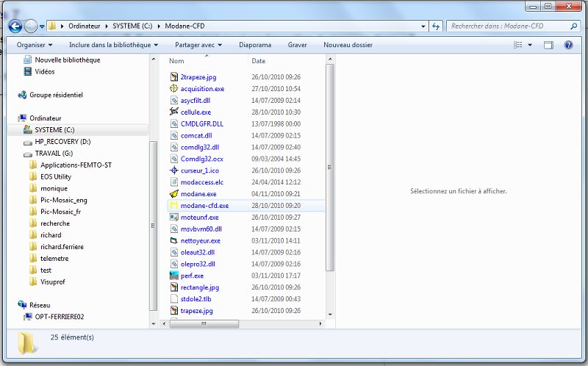Screen dimensions: 588x366
Task: Select the cellule.exe file icon
Action: 174,112
